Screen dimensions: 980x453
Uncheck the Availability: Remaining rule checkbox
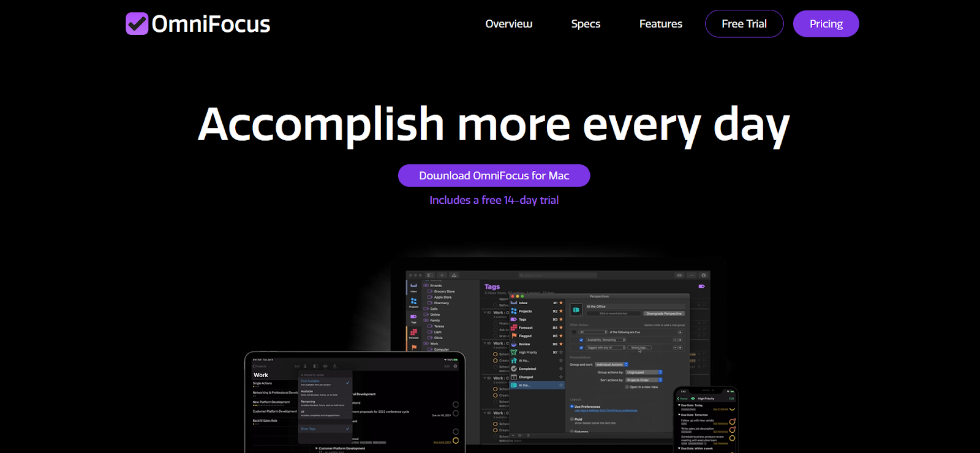581,340
